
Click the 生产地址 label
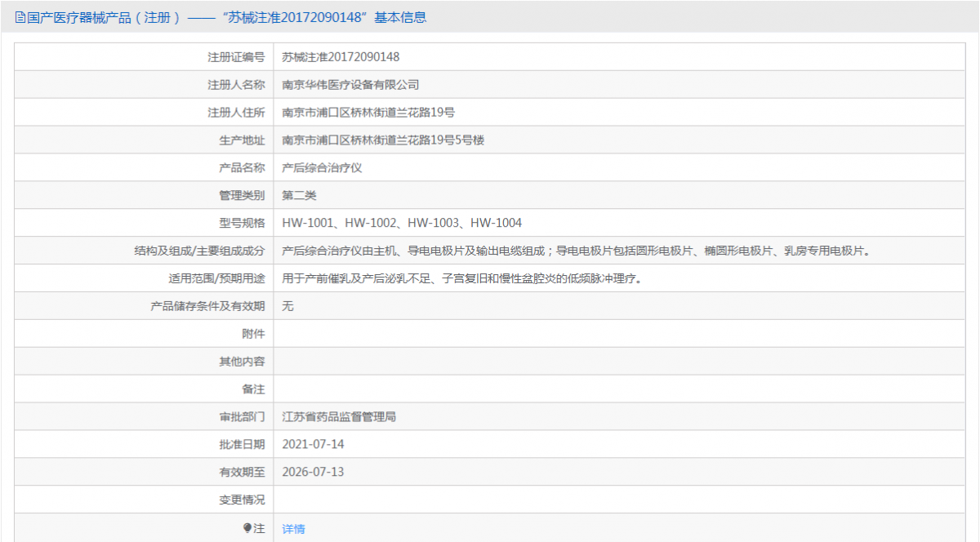pos(242,140)
